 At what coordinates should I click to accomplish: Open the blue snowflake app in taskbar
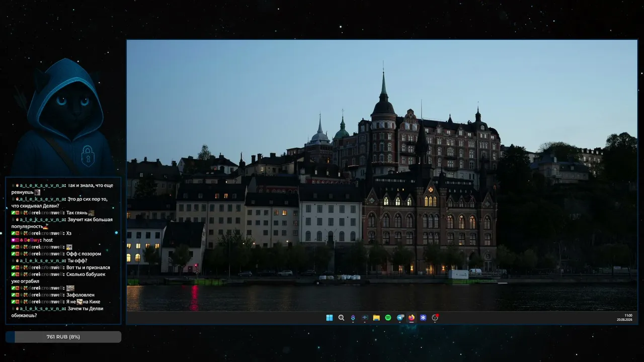tap(423, 318)
